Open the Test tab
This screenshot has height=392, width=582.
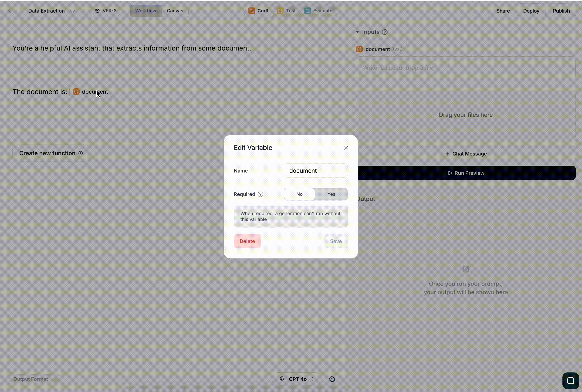tap(287, 10)
